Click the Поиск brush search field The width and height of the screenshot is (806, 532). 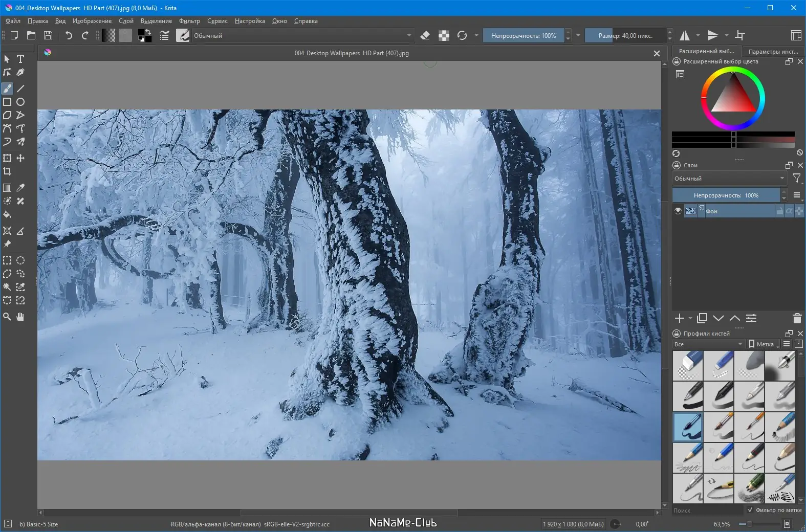pos(706,511)
